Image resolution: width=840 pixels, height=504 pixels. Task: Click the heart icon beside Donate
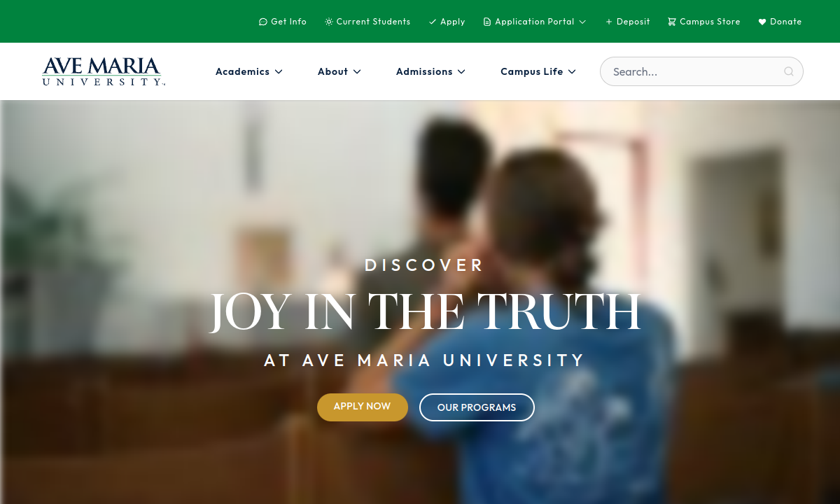coord(762,22)
